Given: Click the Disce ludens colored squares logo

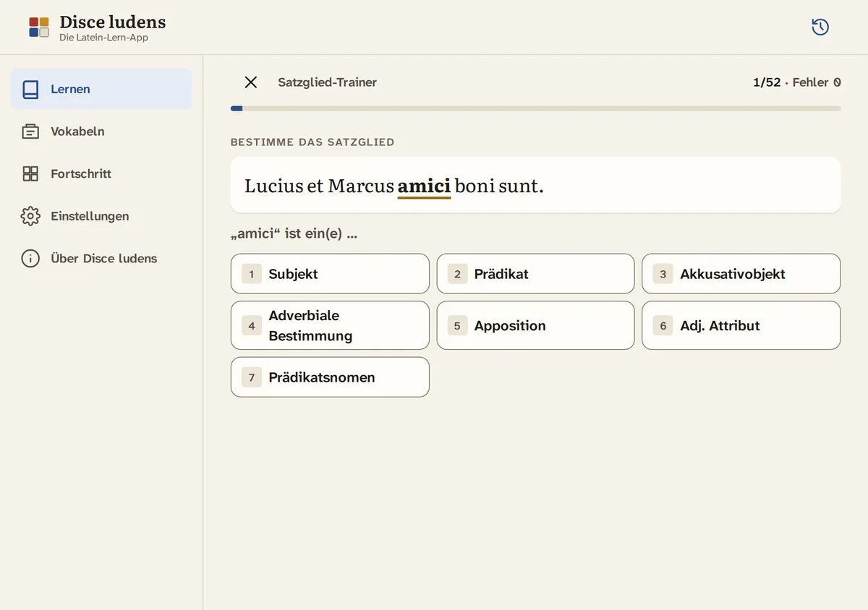Looking at the screenshot, I should [x=39, y=27].
